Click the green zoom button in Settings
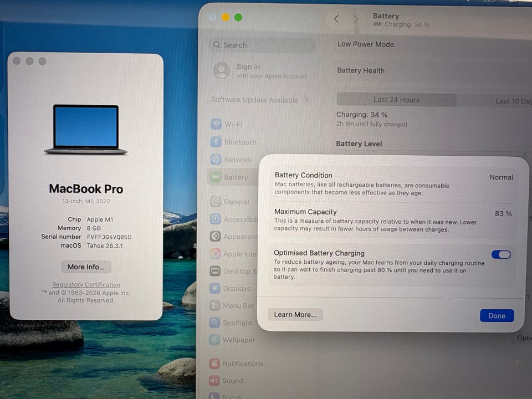Viewport: 532px width, 399px height. (x=238, y=17)
